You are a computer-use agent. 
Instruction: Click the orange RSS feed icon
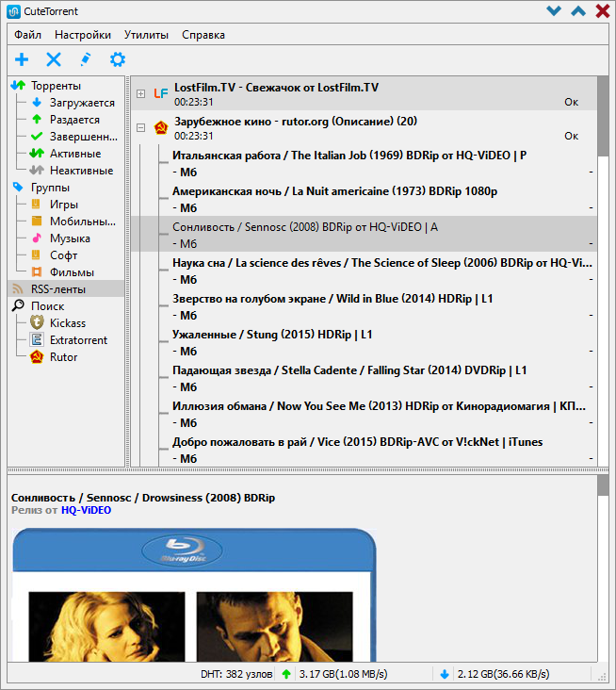[x=18, y=288]
